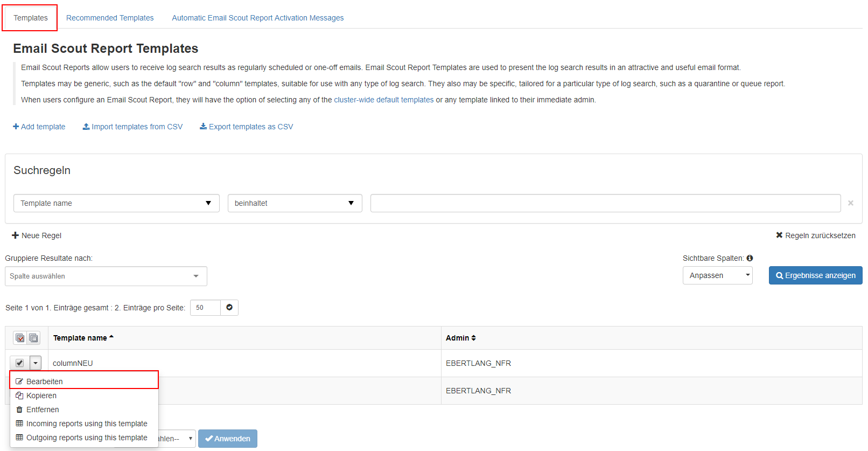The width and height of the screenshot is (868, 451).
Task: Click the select all rows icon
Action: (20, 338)
